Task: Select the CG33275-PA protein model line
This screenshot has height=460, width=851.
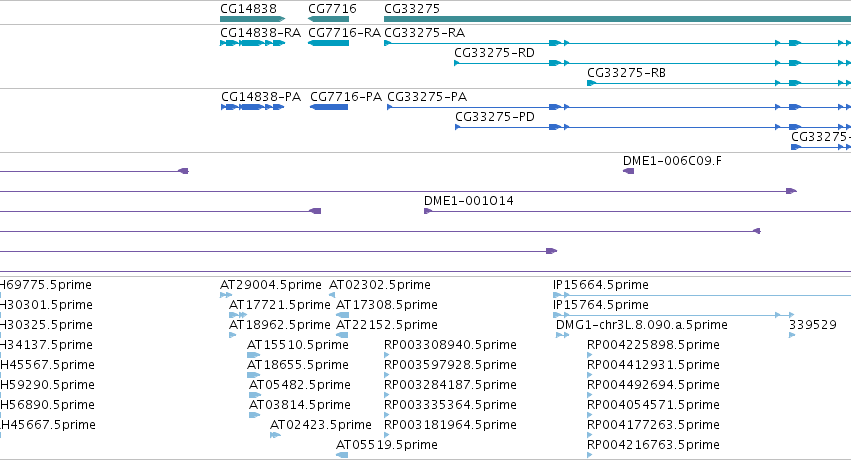Action: coord(619,107)
